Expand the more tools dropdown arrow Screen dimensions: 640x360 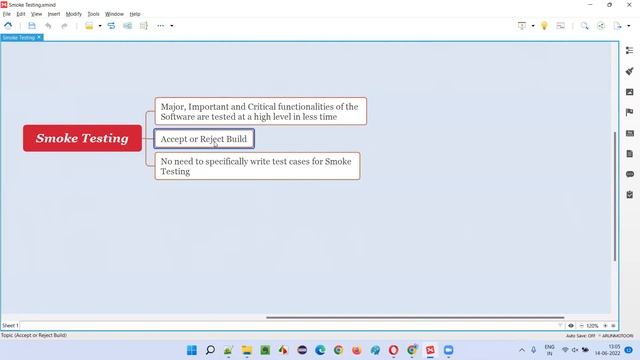click(172, 26)
